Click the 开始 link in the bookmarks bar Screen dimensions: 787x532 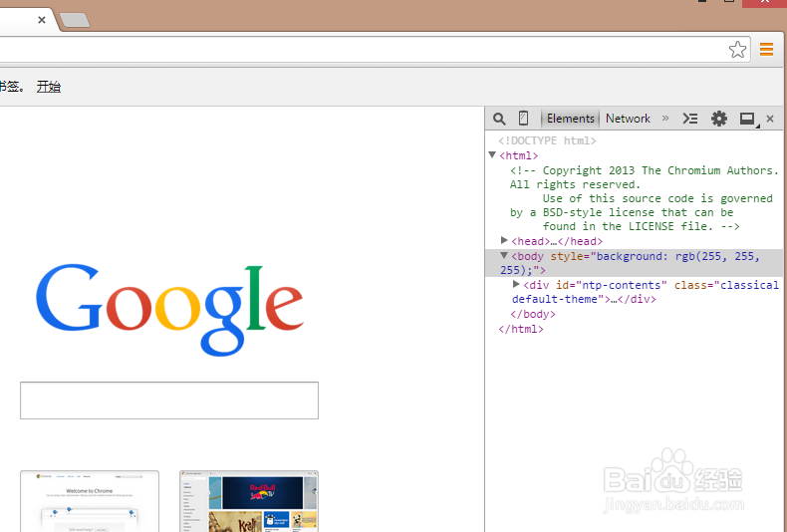click(x=49, y=87)
